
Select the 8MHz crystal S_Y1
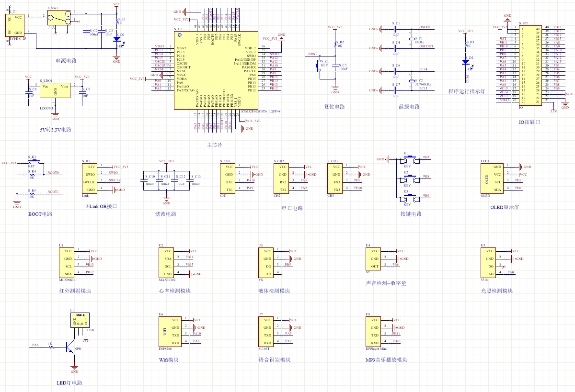coord(411,38)
